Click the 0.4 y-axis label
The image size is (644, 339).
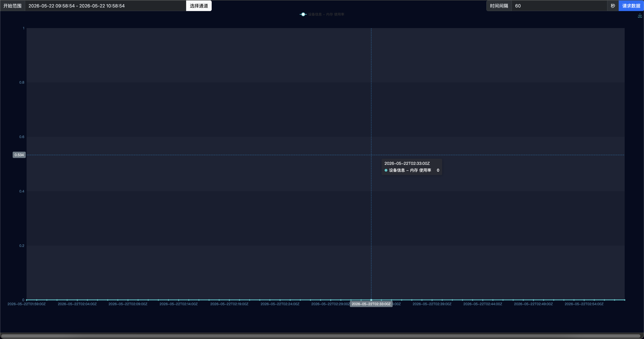(x=22, y=191)
